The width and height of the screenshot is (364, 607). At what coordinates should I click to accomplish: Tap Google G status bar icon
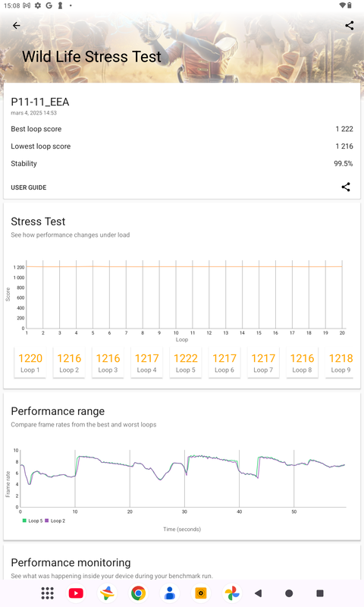[x=49, y=5]
